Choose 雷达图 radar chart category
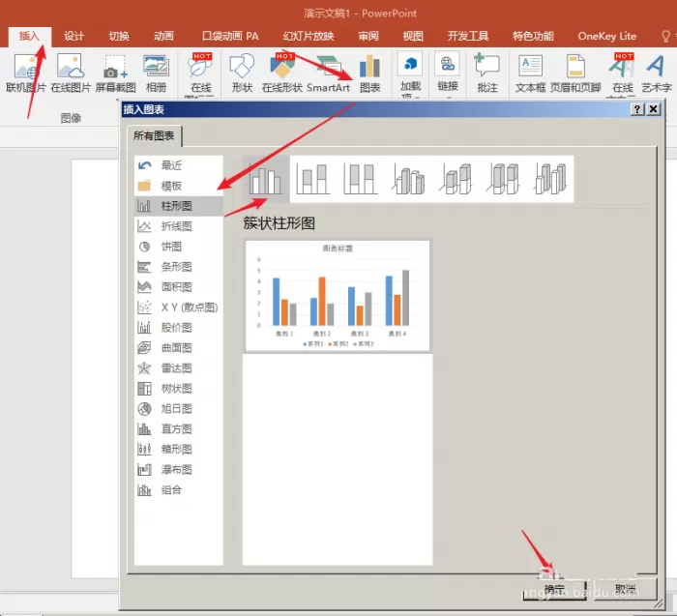 click(x=179, y=368)
